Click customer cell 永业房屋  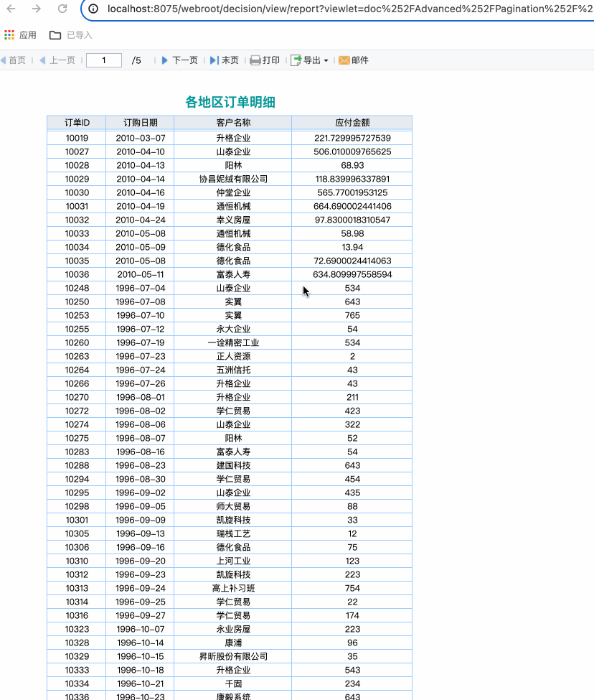[232, 629]
